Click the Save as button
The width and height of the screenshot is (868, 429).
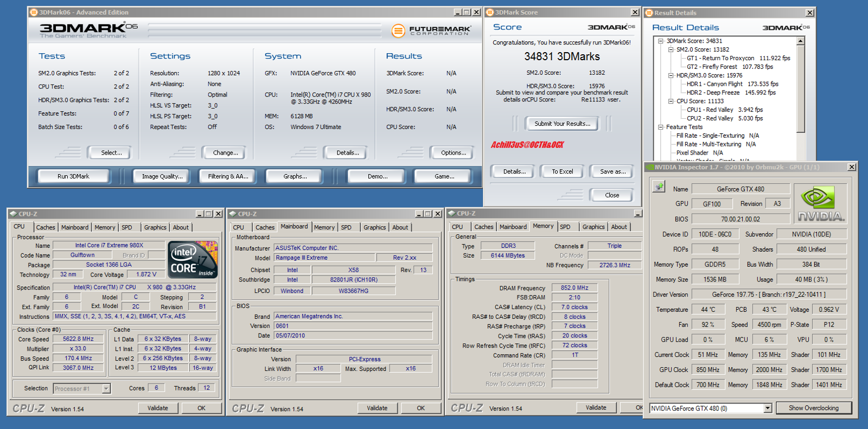612,171
